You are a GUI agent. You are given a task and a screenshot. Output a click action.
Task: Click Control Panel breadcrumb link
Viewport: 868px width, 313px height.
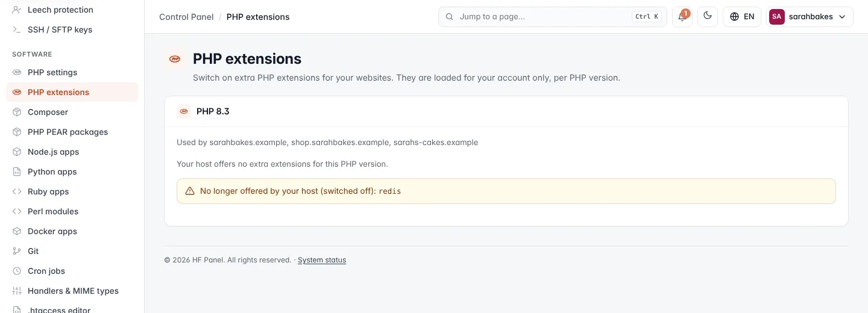coord(186,17)
